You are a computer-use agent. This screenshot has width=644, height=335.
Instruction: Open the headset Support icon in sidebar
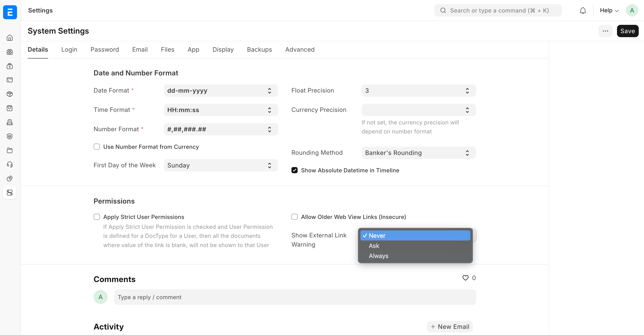pyautogui.click(x=10, y=164)
